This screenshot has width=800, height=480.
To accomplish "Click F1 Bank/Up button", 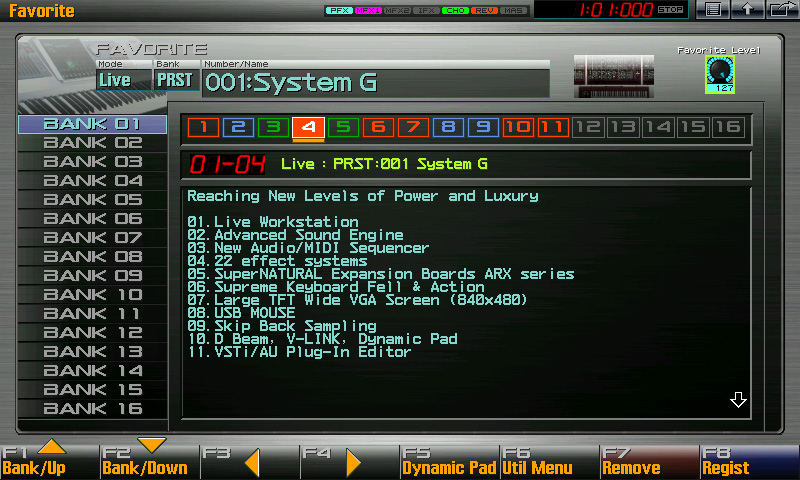I will (x=49, y=461).
